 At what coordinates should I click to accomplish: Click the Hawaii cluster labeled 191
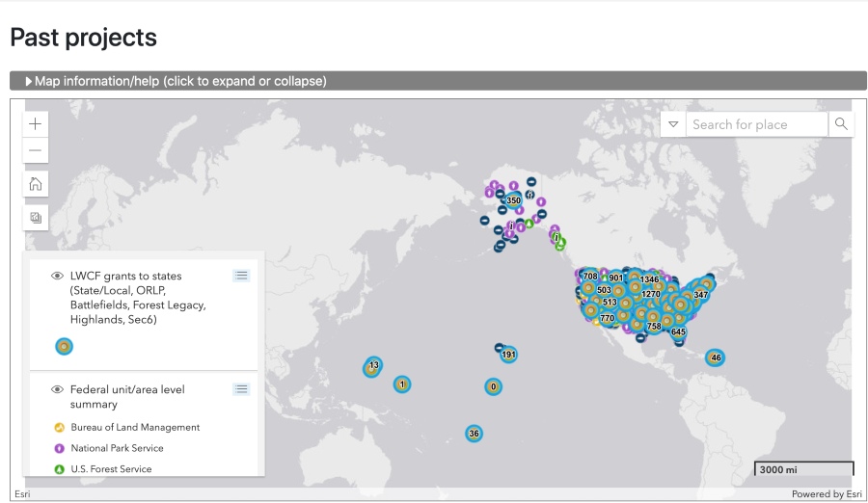508,355
